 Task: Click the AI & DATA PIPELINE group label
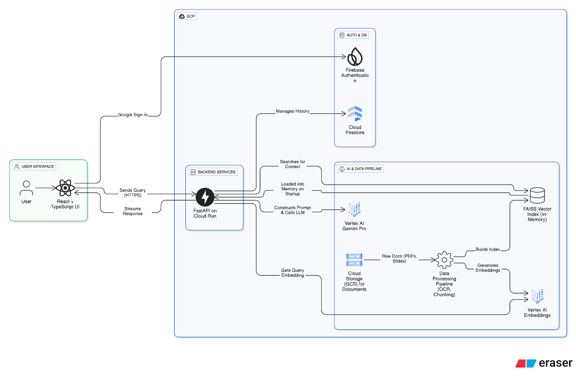pyautogui.click(x=360, y=169)
